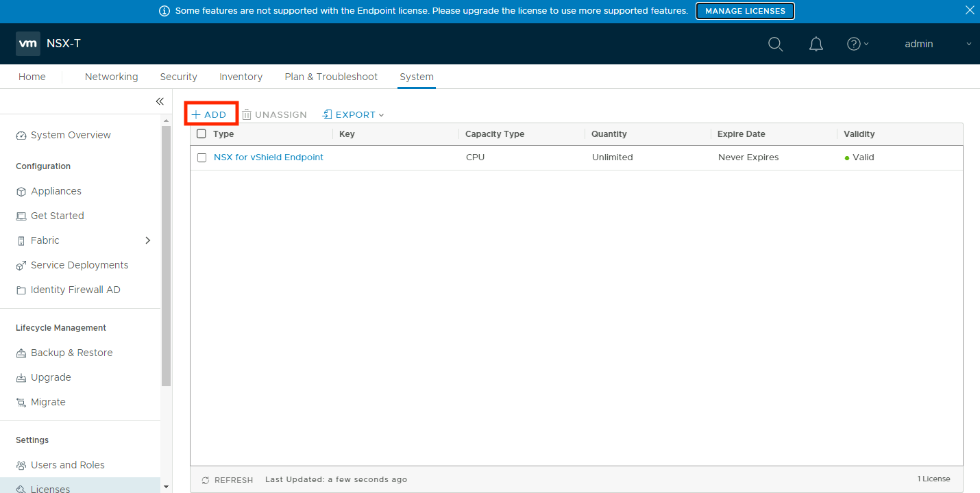Click the sidebar scroll down arrow
Image resolution: width=980 pixels, height=493 pixels.
(x=166, y=486)
